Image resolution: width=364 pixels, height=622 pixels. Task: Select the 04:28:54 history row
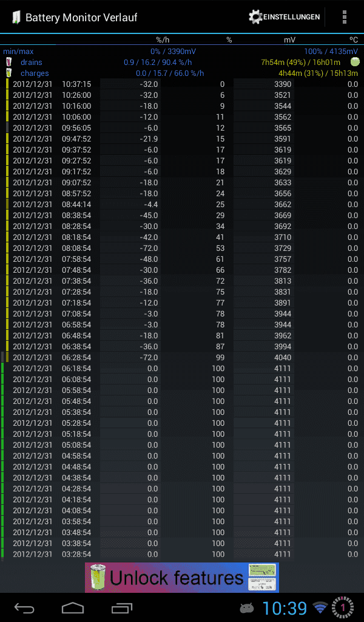click(182, 488)
